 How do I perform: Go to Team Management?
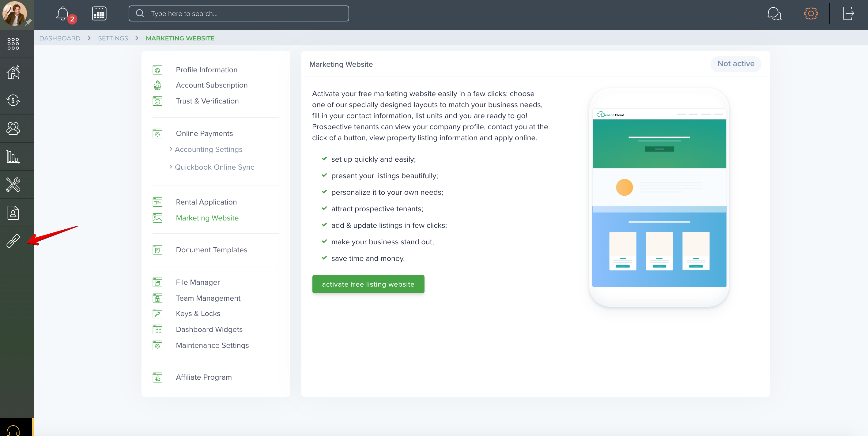(x=208, y=298)
